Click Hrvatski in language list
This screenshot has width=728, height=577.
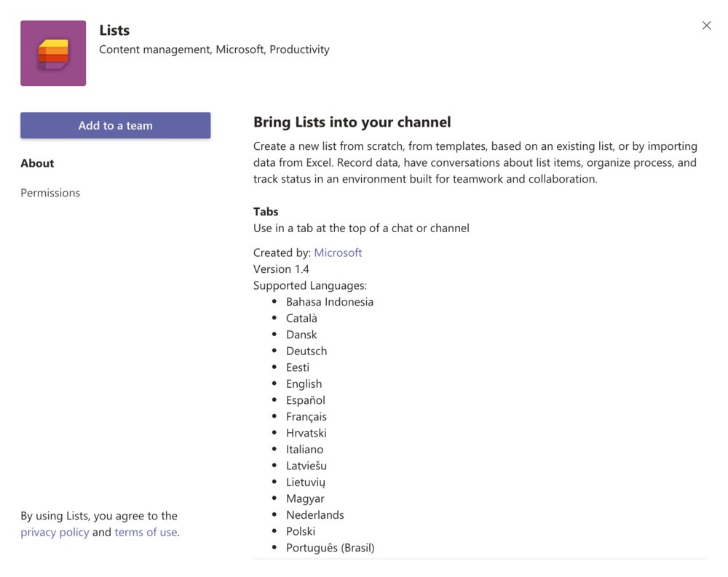[306, 433]
